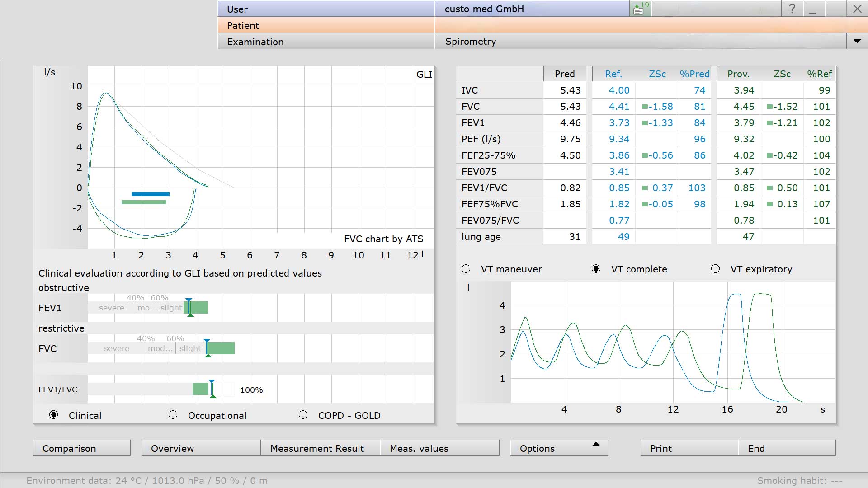868x488 pixels.
Task: Select the VT complete radio button
Action: tap(596, 269)
